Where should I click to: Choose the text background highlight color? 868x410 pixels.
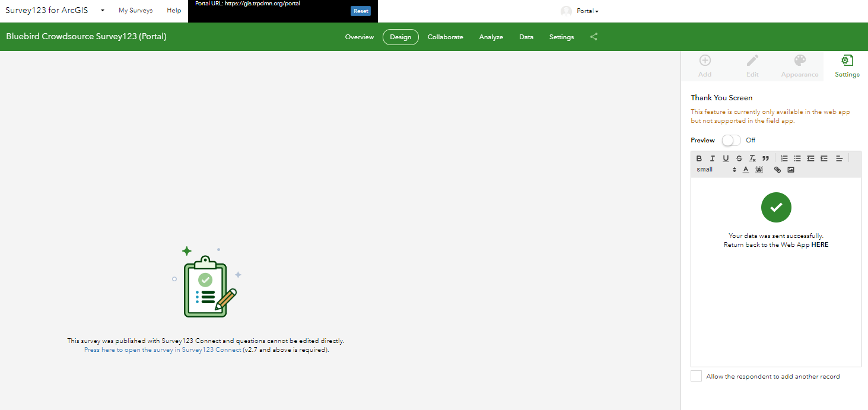click(759, 170)
